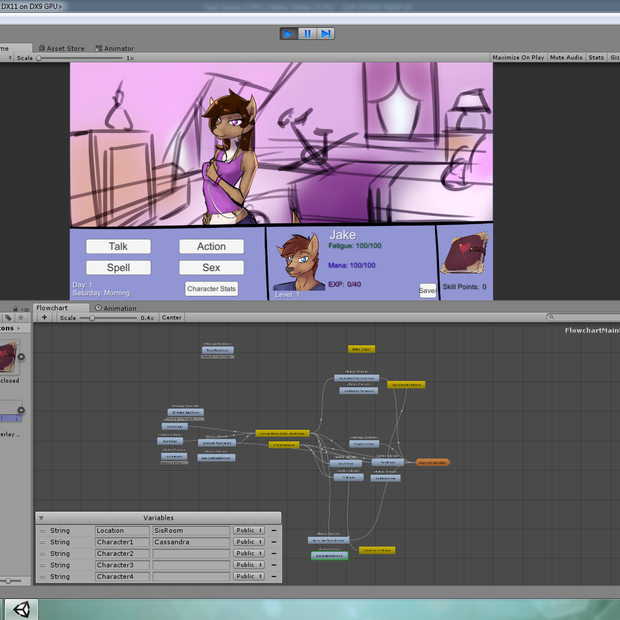Pause the running game

(x=307, y=34)
